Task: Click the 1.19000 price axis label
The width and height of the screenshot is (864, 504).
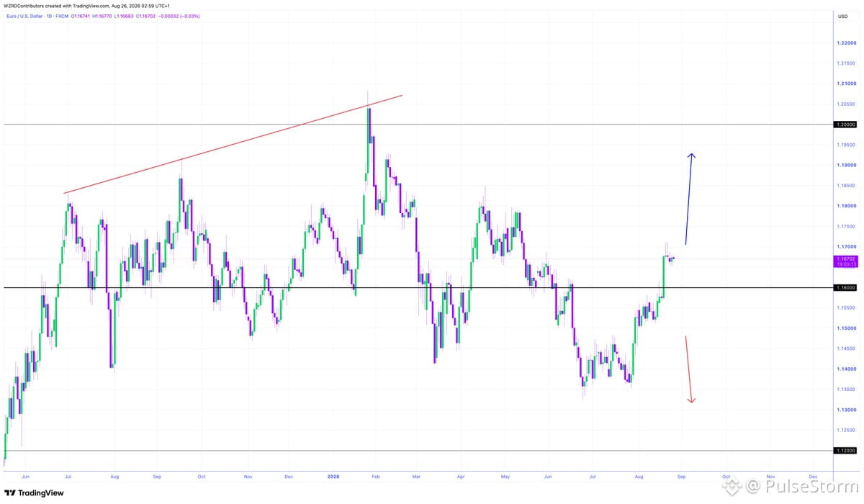Action: click(x=845, y=165)
